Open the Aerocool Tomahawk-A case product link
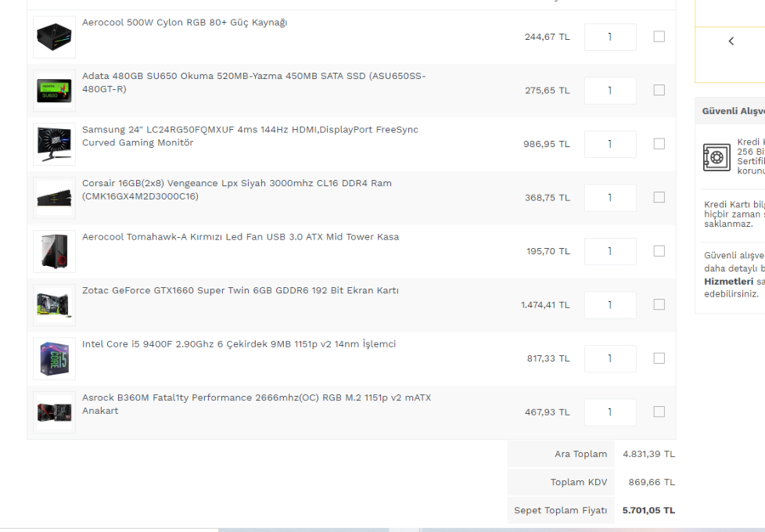The width and height of the screenshot is (765, 532). (240, 237)
